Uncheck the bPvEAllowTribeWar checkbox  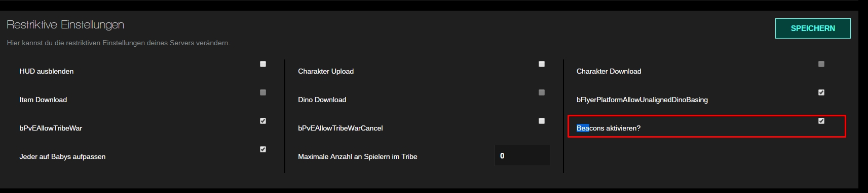pyautogui.click(x=263, y=121)
